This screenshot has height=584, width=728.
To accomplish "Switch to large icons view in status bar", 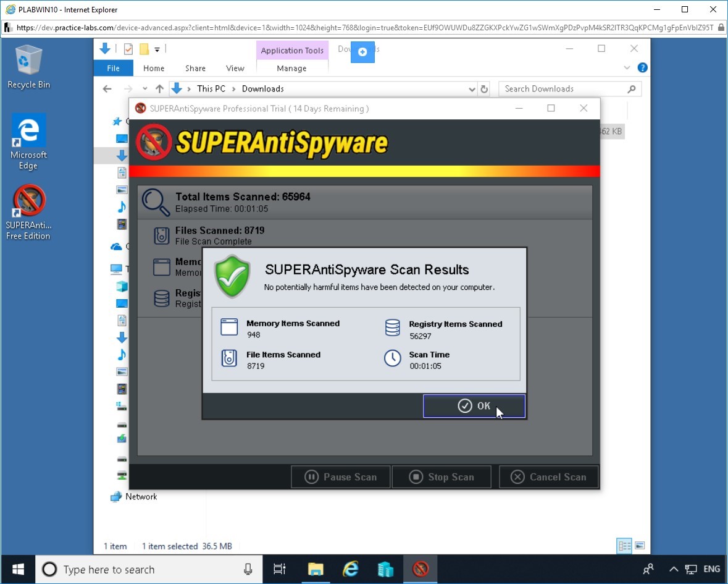I will 640,546.
